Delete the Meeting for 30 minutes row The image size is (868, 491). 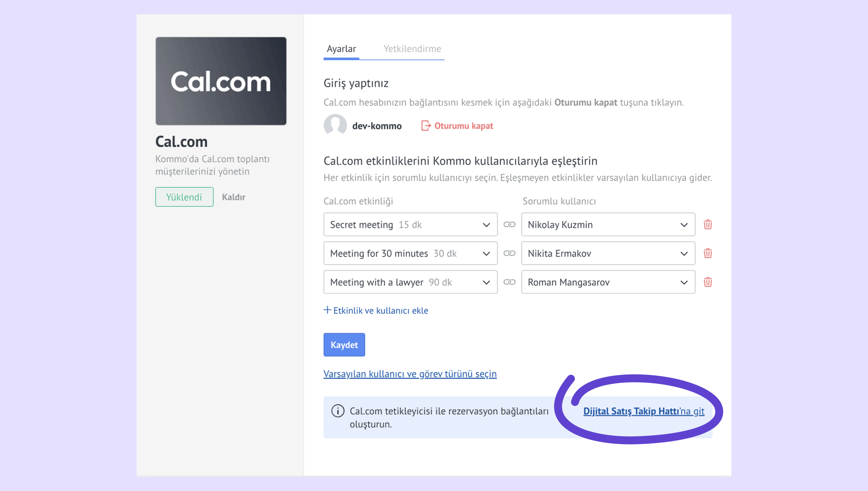click(x=708, y=253)
